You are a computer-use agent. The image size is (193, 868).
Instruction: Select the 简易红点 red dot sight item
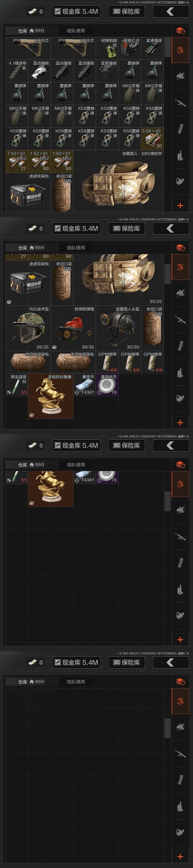[130, 48]
